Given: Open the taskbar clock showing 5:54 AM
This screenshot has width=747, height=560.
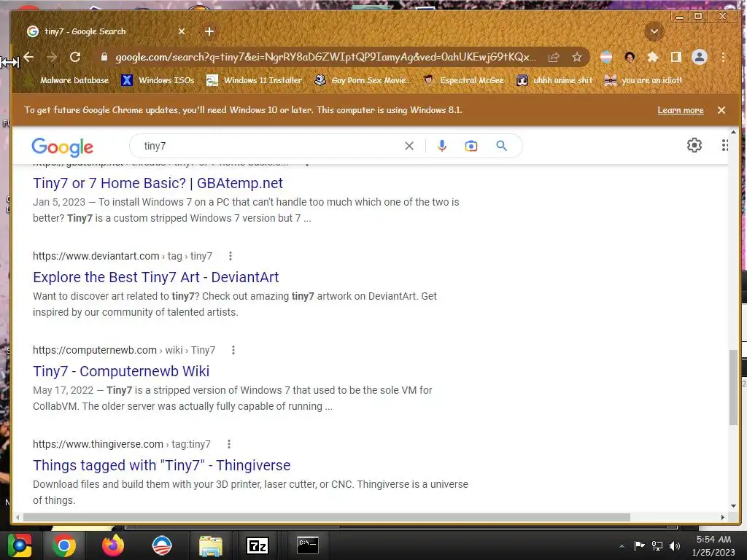Looking at the screenshot, I should [713, 545].
